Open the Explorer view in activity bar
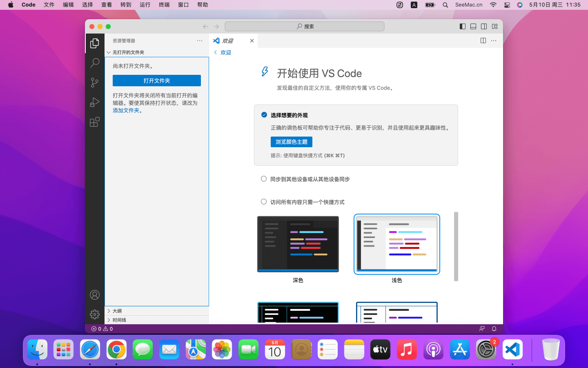The image size is (588, 368). click(x=95, y=43)
